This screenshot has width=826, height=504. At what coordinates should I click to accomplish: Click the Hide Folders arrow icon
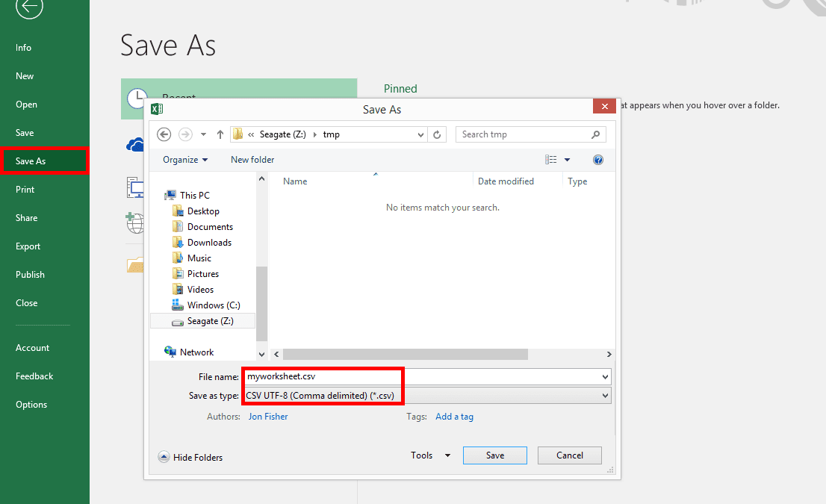164,457
